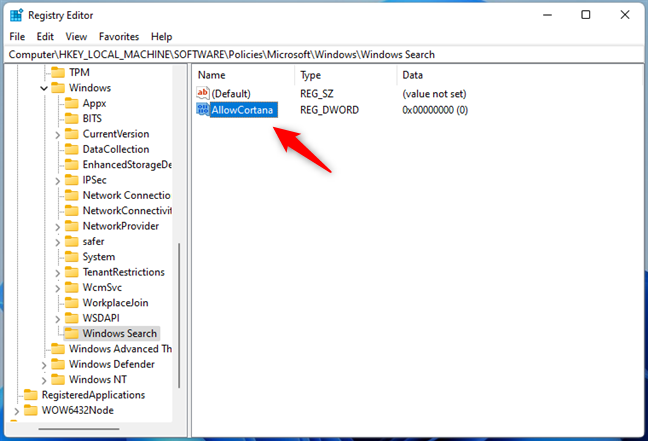Click the (value not set) data cell
Viewport: 648px width, 441px height.
pyautogui.click(x=434, y=93)
